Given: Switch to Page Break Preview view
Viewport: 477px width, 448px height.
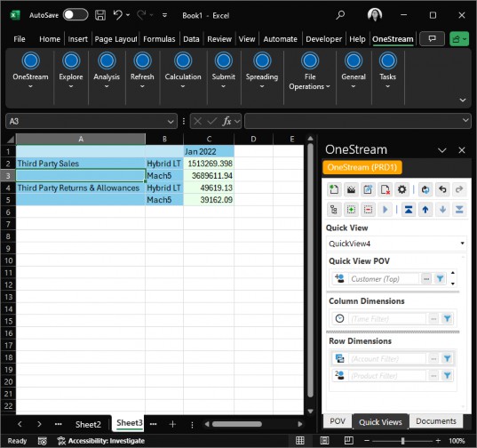Looking at the screenshot, I should 349,440.
